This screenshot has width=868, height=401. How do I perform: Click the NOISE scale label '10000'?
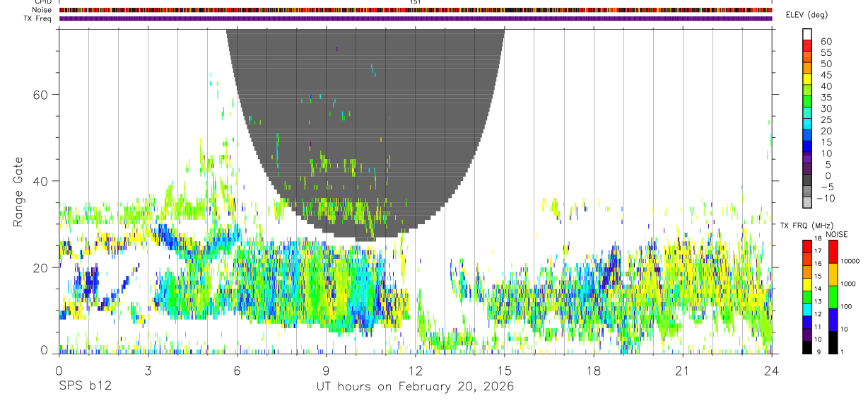tap(851, 261)
